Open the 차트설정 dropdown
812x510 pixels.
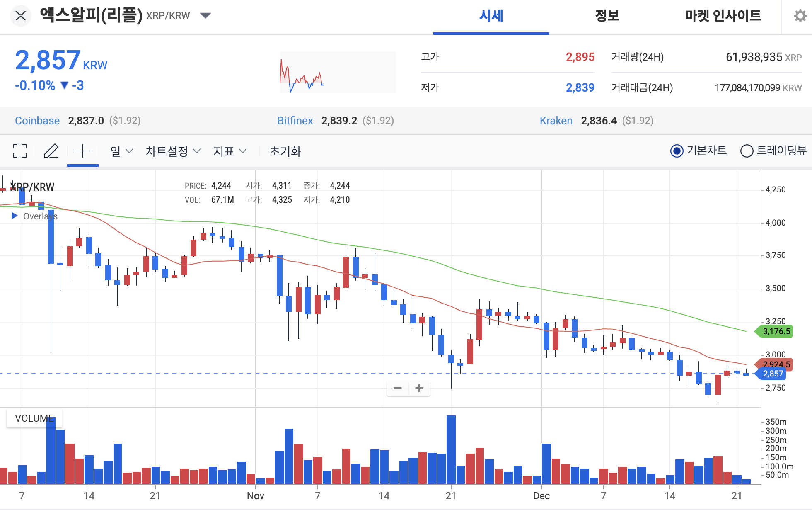tap(173, 151)
